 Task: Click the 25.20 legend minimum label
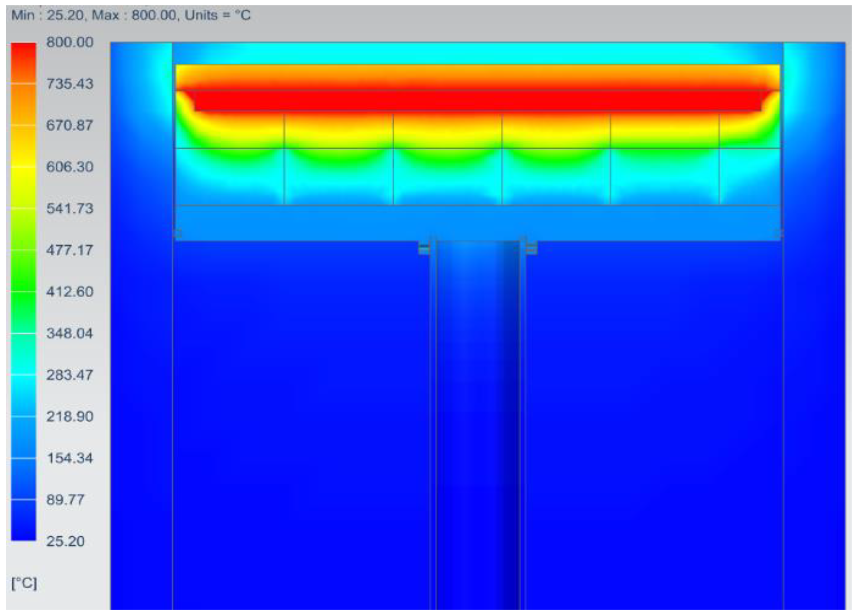point(65,541)
